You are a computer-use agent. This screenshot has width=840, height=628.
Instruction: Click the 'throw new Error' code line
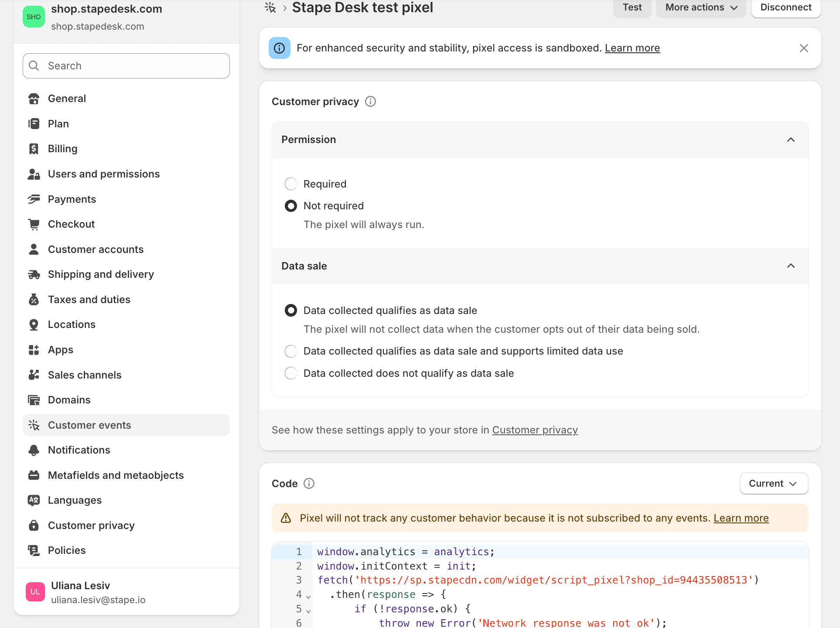[x=522, y=623]
